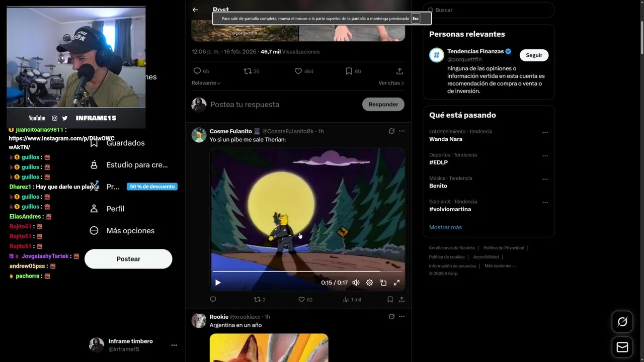Open Ver citas link

click(391, 83)
